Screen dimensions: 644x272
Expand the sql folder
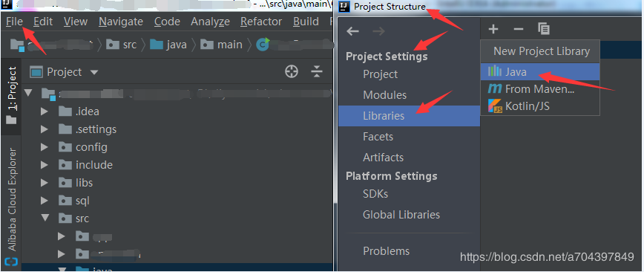(45, 201)
